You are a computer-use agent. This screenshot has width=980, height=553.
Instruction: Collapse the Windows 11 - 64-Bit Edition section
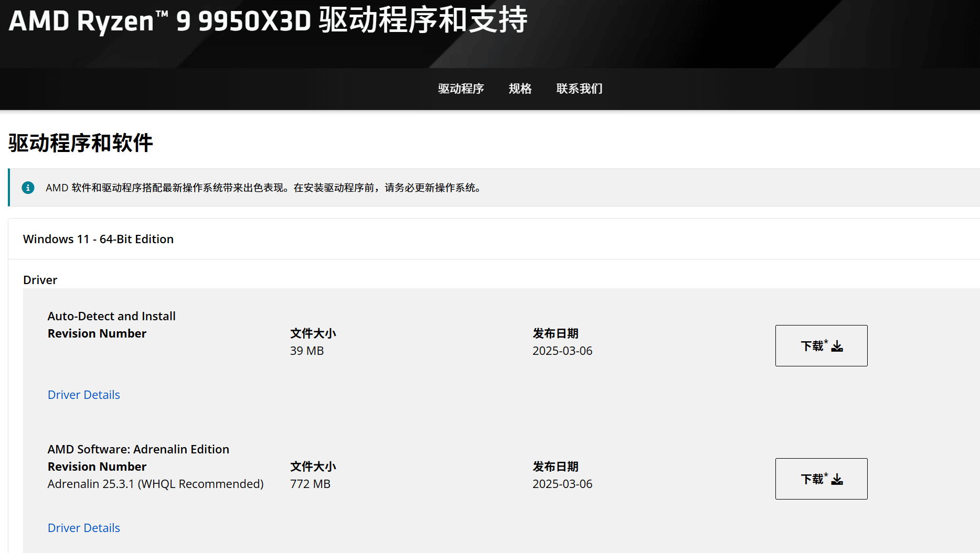click(98, 238)
